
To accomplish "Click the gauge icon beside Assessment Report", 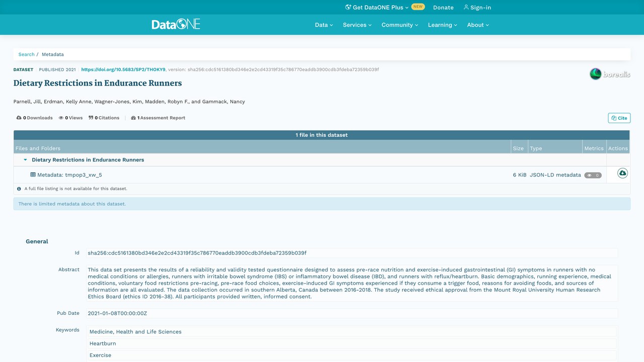I will (133, 118).
